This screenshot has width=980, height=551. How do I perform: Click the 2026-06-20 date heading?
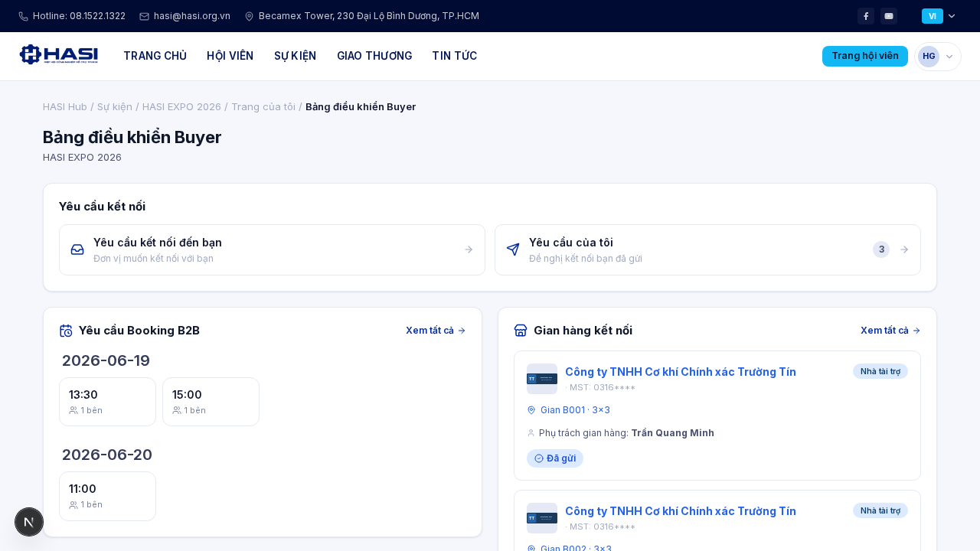point(107,455)
